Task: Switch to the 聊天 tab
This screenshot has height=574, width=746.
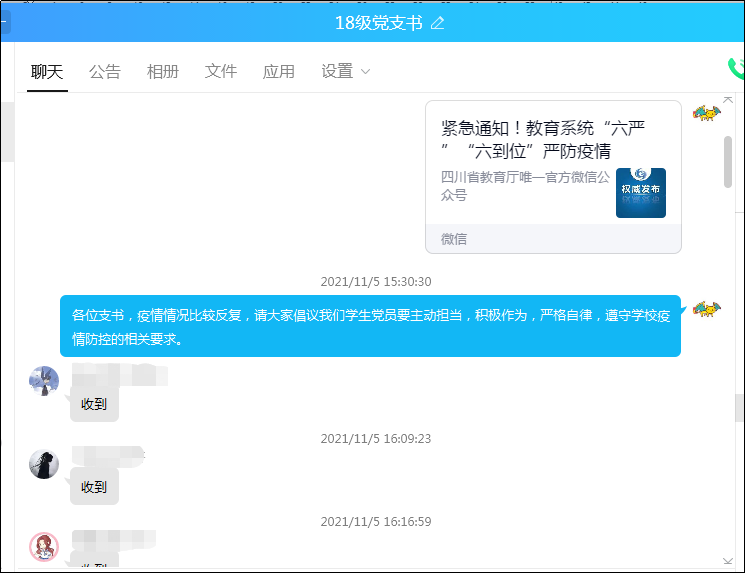Action: click(47, 71)
